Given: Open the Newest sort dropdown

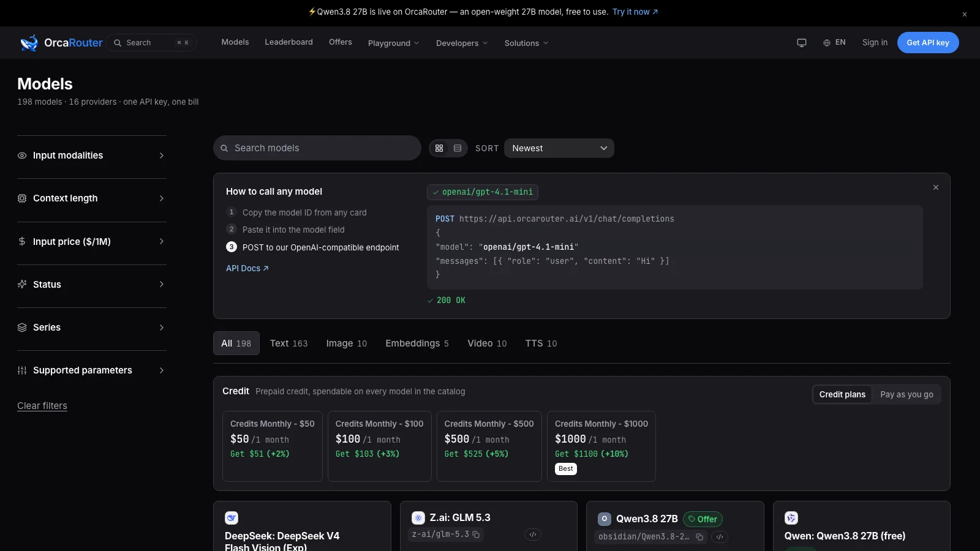Looking at the screenshot, I should click(x=559, y=148).
